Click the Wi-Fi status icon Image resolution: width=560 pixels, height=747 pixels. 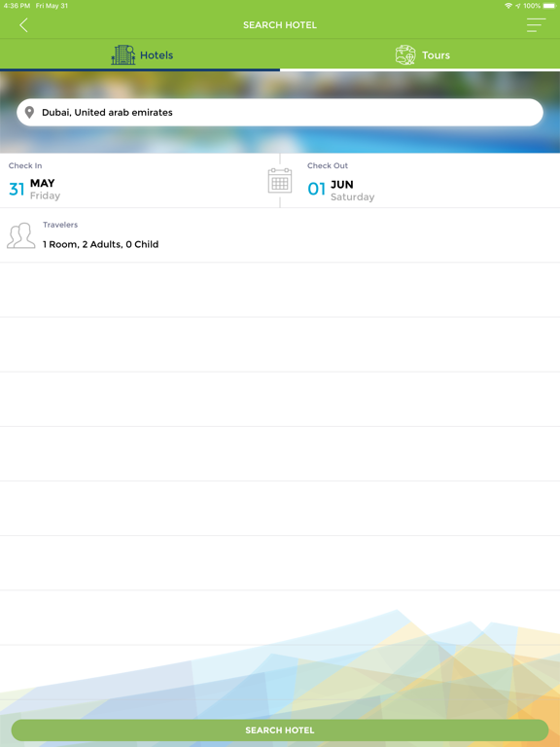pyautogui.click(x=508, y=6)
